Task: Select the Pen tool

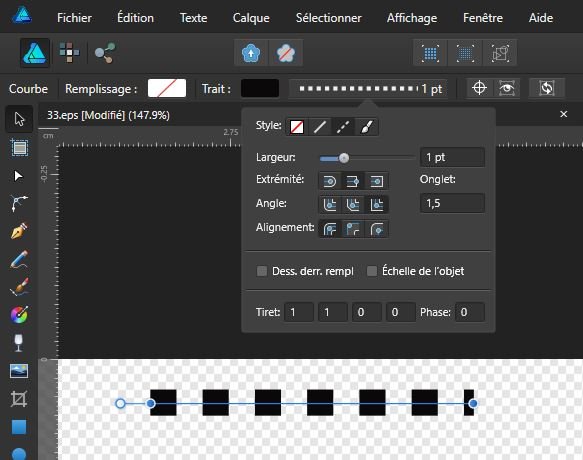Action: click(x=19, y=231)
